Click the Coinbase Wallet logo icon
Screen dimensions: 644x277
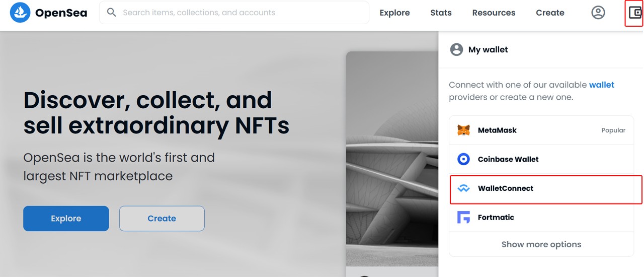pyautogui.click(x=463, y=159)
